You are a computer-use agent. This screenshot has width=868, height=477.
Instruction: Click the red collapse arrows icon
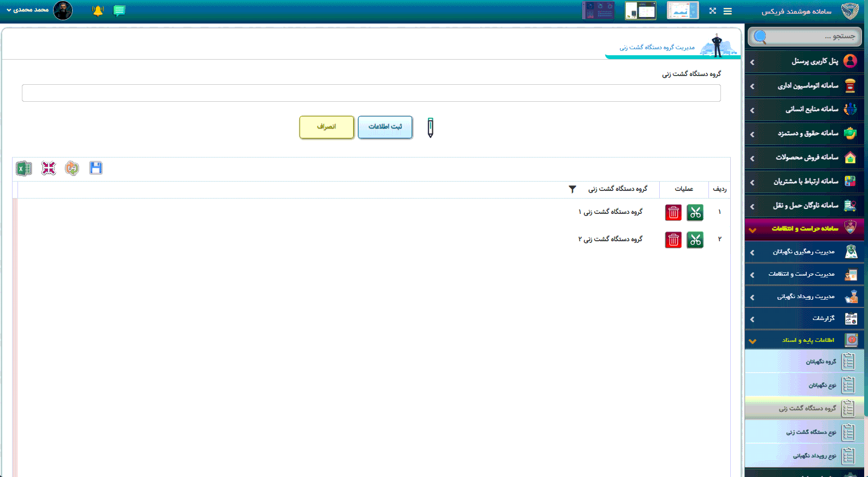click(x=49, y=168)
